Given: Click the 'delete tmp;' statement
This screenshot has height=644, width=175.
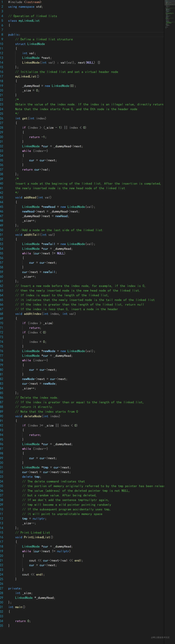Looking at the screenshot, I should [32, 477].
